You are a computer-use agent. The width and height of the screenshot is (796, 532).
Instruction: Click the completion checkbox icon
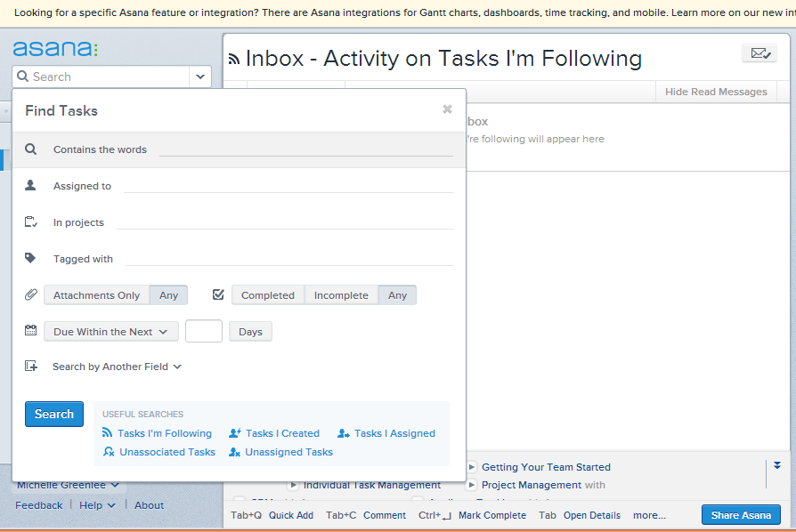[218, 294]
